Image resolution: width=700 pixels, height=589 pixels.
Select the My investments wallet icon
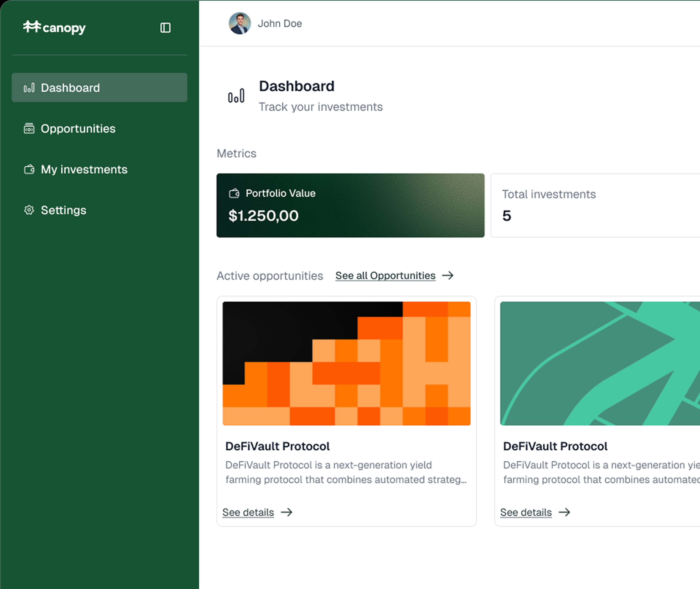29,170
